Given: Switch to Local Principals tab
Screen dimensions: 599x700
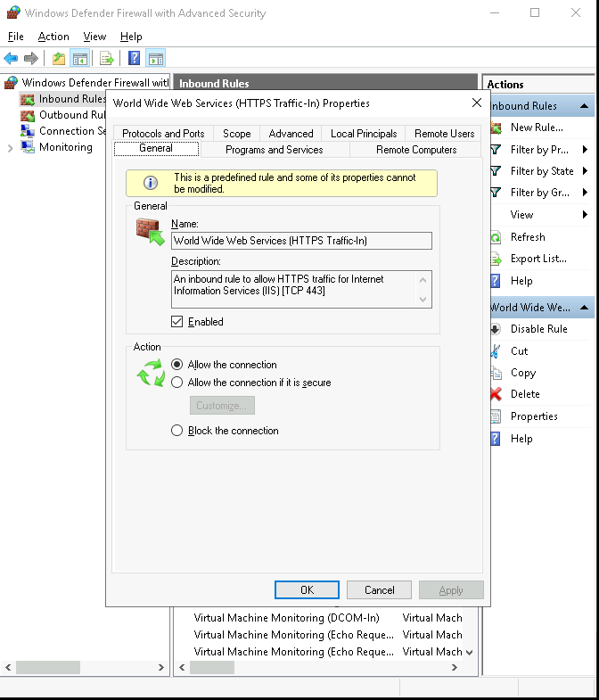Looking at the screenshot, I should pyautogui.click(x=364, y=134).
